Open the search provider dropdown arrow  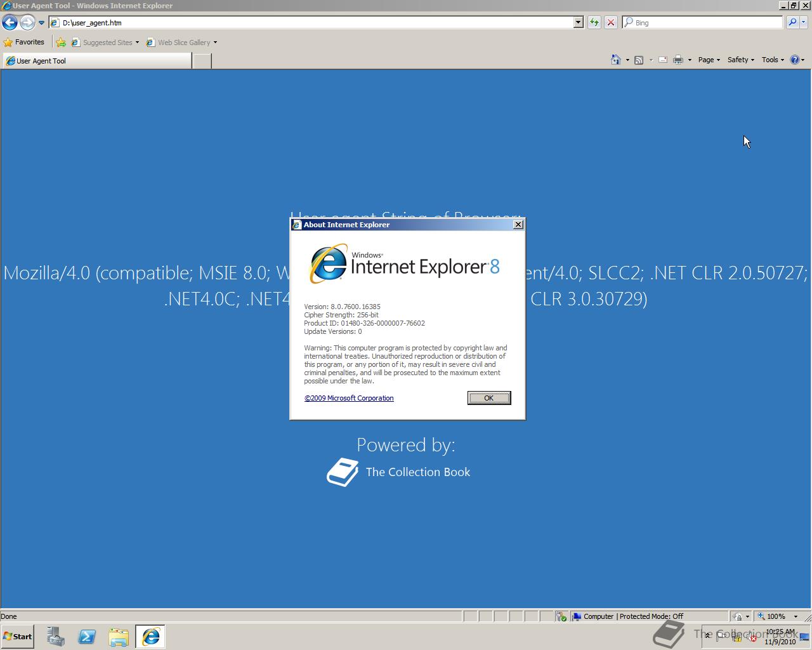tap(803, 22)
